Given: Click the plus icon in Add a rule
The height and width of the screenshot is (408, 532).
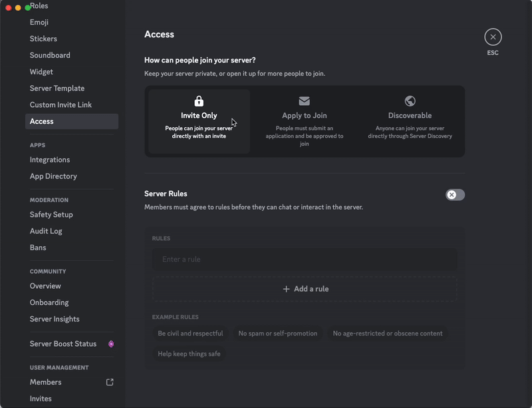Looking at the screenshot, I should [287, 289].
